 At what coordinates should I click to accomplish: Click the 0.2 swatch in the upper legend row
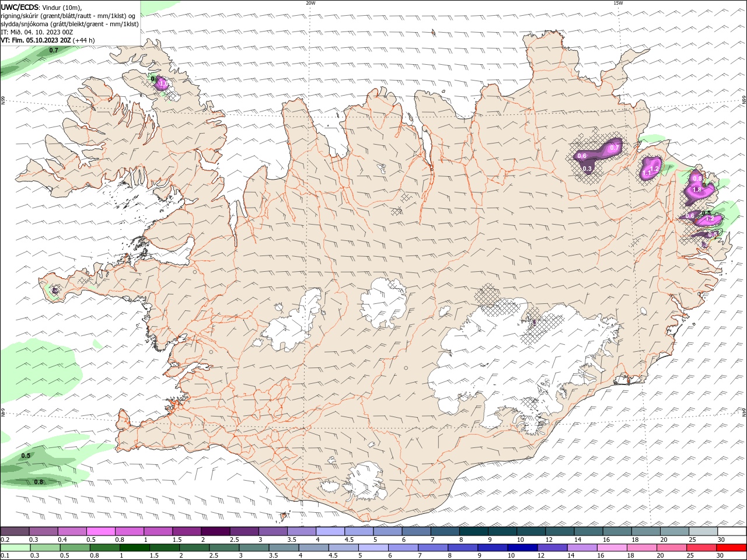15,531
